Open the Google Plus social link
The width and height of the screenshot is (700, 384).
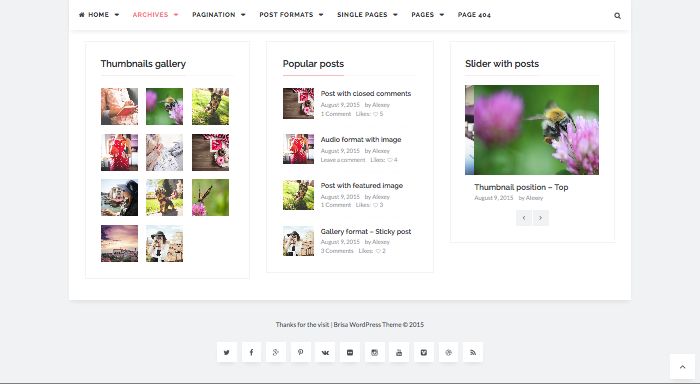coord(276,352)
